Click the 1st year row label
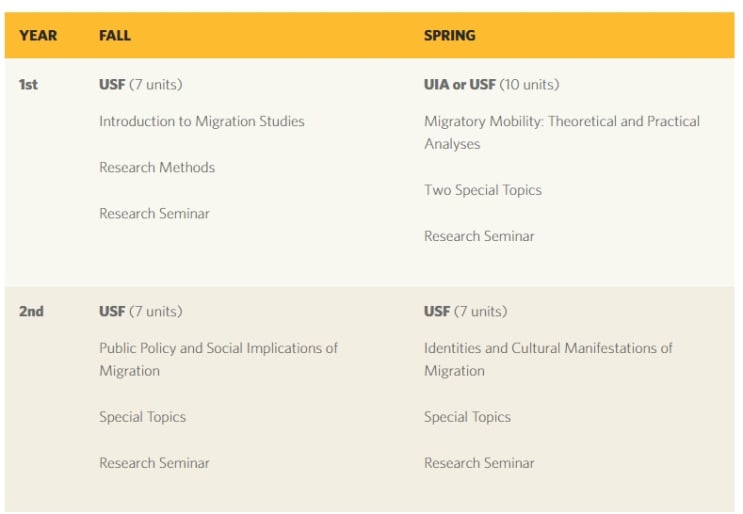Viewport: 743px width, 514px height. [28, 85]
